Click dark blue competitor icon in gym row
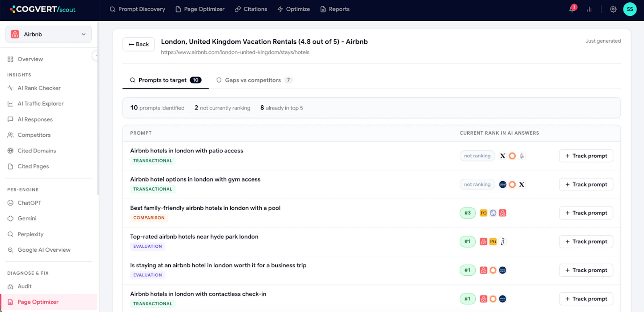This screenshot has height=312, width=644. 503,185
